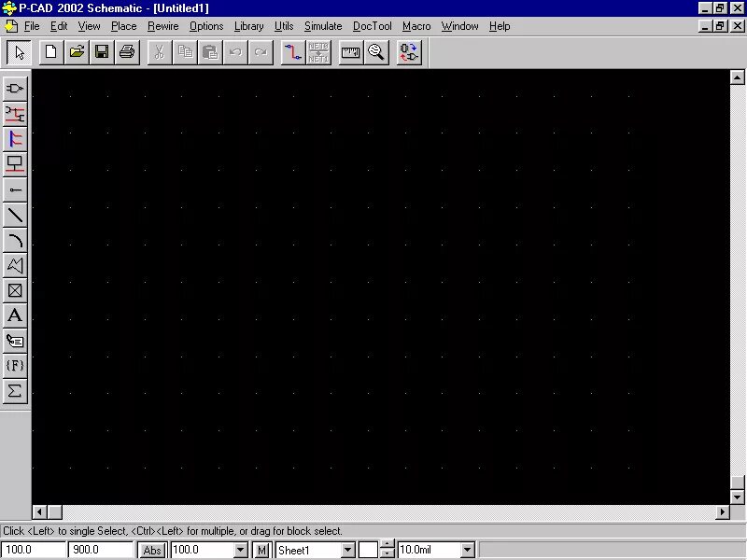Undo last action toolbar icon
This screenshot has height=560, width=747.
[235, 52]
